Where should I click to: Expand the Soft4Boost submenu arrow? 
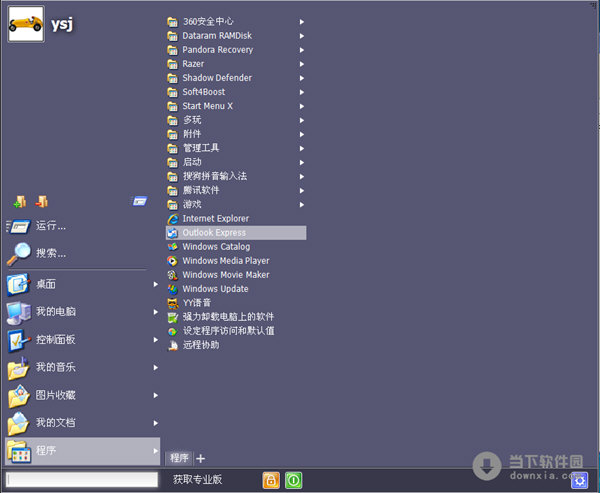tap(302, 92)
